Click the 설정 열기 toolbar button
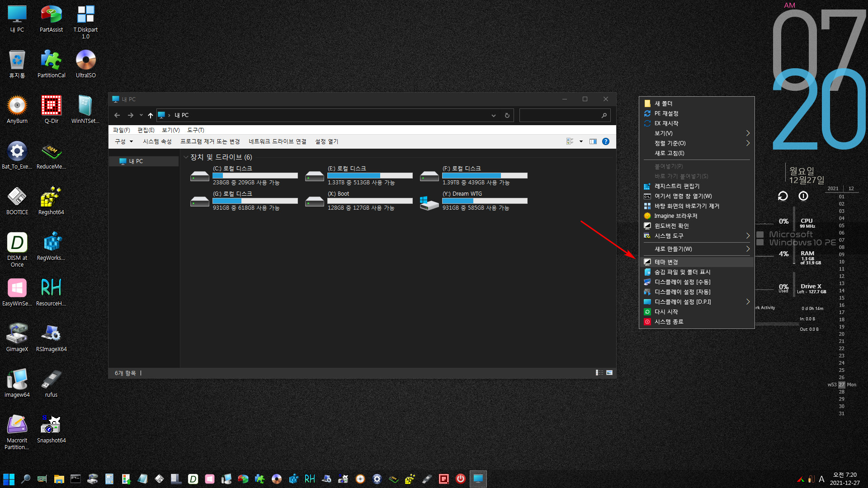The image size is (868, 488). point(327,141)
